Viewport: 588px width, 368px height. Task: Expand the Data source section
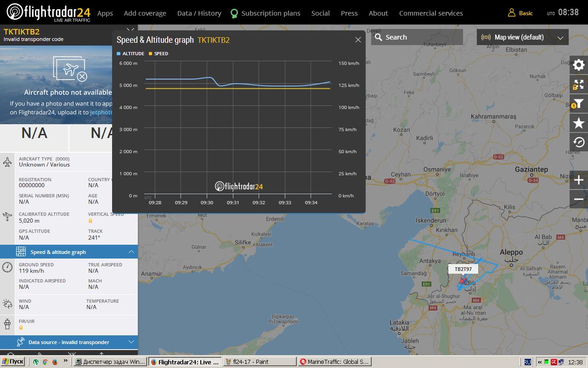pos(131,342)
